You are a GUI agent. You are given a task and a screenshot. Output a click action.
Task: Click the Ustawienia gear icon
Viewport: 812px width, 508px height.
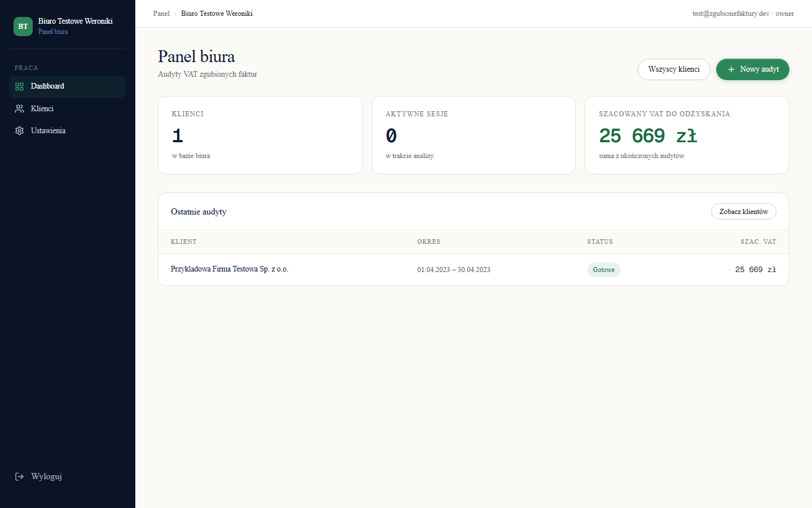(x=19, y=130)
